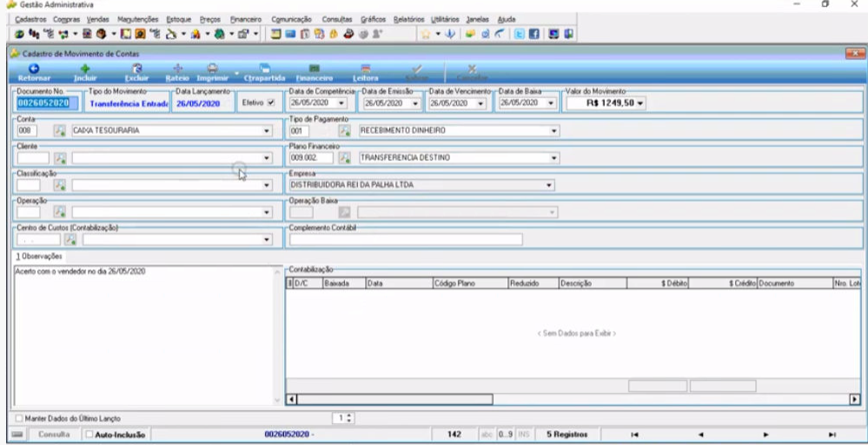
Task: Expand the Operação dropdown
Action: pyautogui.click(x=267, y=212)
